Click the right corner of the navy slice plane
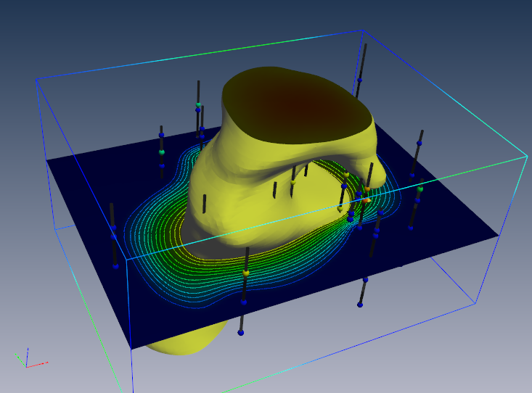 pyautogui.click(x=497, y=236)
